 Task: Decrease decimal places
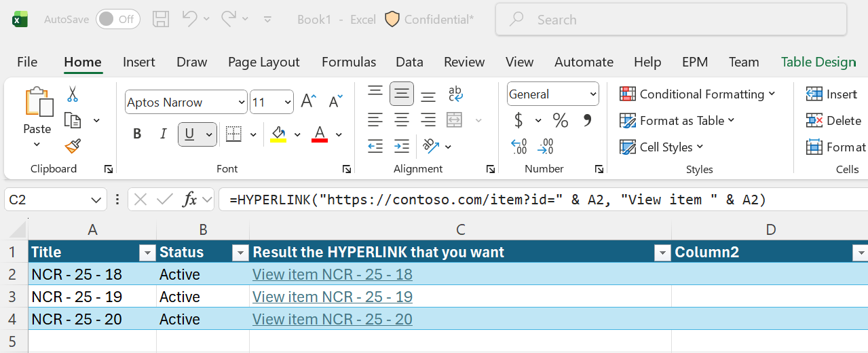tap(545, 146)
